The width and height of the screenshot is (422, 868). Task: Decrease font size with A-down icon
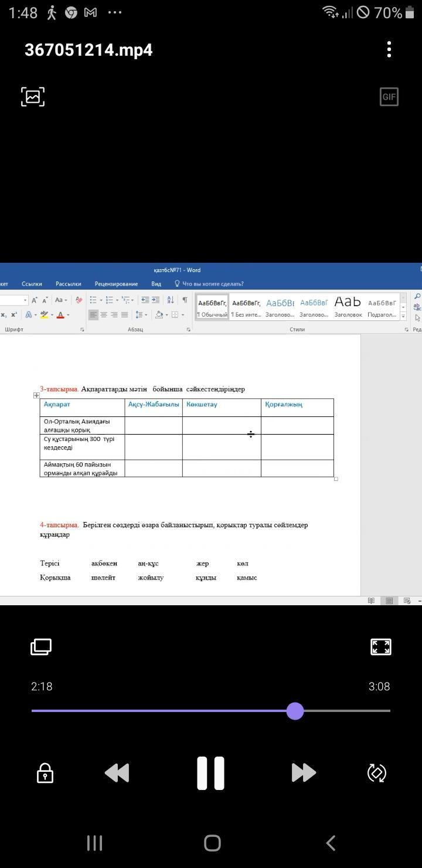pyautogui.click(x=45, y=300)
